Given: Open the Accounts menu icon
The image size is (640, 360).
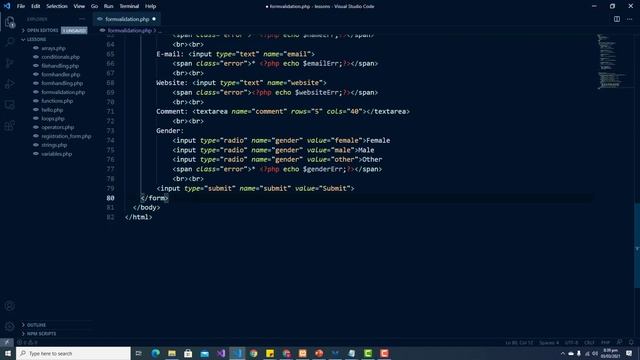Looking at the screenshot, I should (x=10, y=306).
